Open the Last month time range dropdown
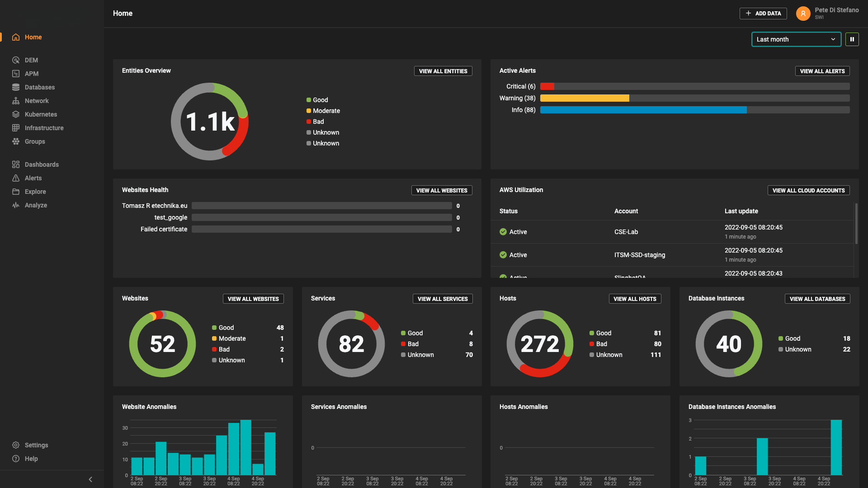Viewport: 868px width, 488px height. [x=796, y=39]
